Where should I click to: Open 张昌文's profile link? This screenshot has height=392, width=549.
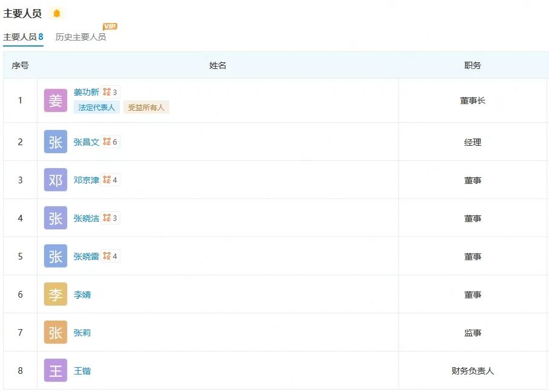(x=86, y=142)
